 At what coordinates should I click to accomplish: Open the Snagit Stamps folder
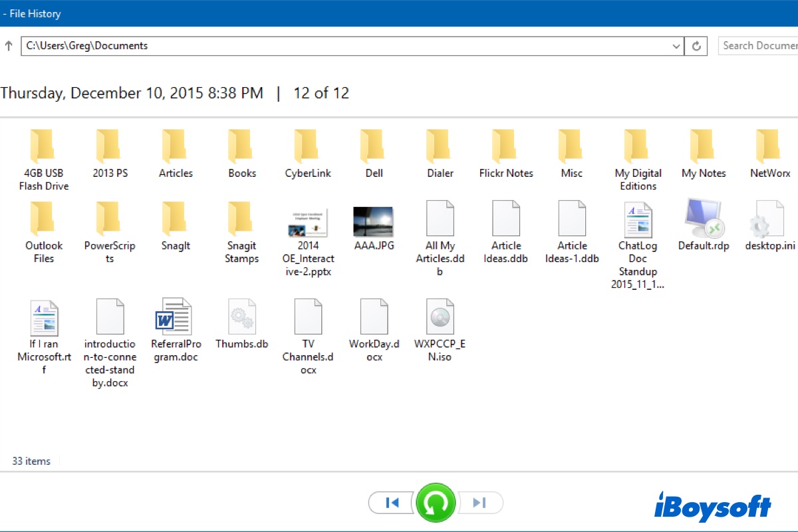pyautogui.click(x=241, y=219)
